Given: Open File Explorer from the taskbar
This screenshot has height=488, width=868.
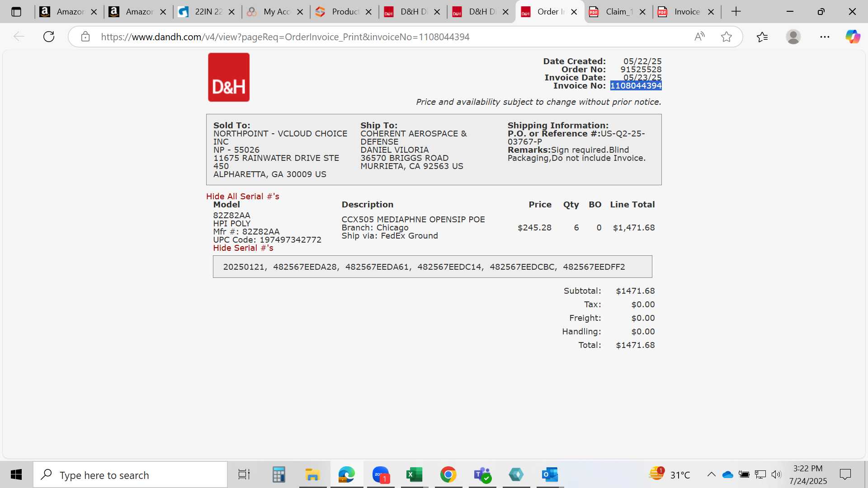Looking at the screenshot, I should 312,474.
